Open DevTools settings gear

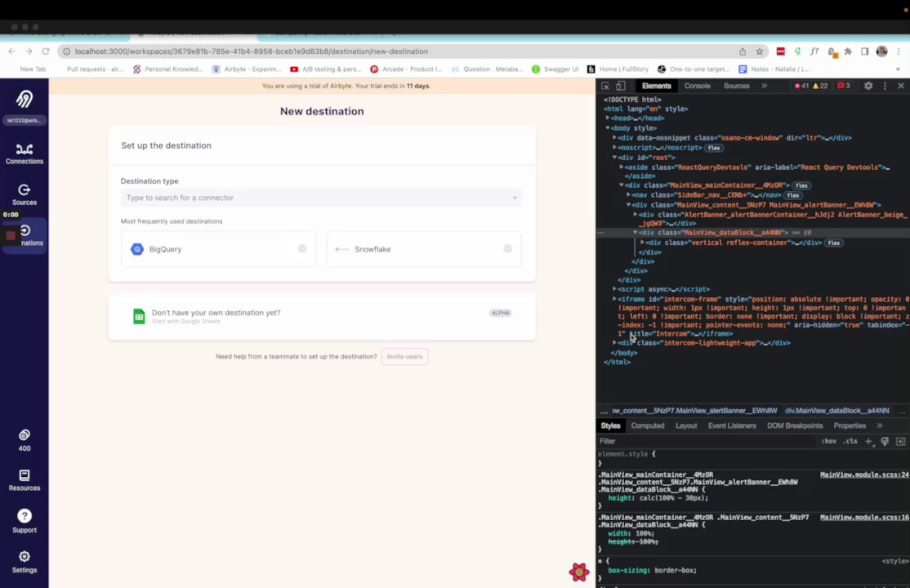[868, 86]
